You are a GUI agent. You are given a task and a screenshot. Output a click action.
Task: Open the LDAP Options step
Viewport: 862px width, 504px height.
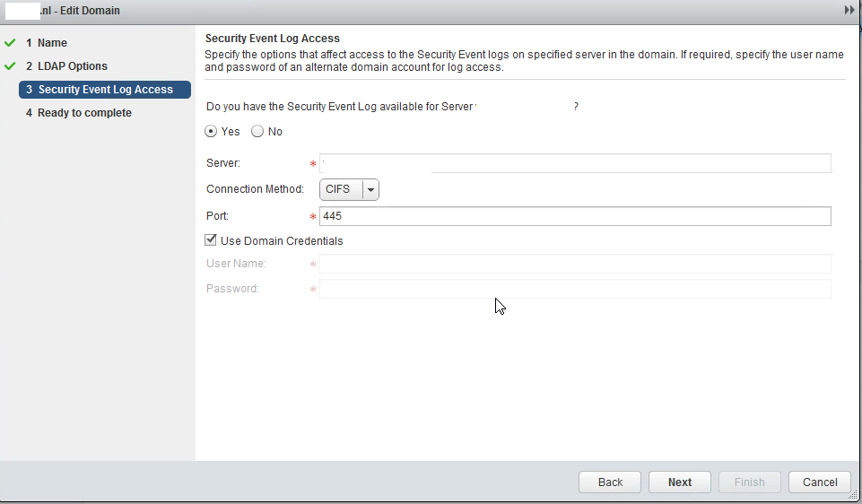tap(72, 66)
